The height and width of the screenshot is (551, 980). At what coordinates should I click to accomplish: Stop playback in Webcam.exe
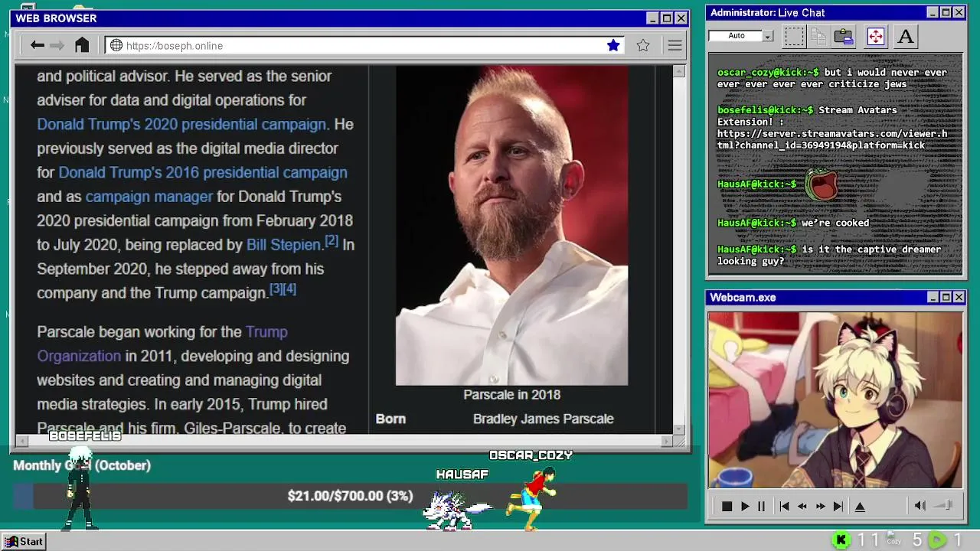point(727,506)
